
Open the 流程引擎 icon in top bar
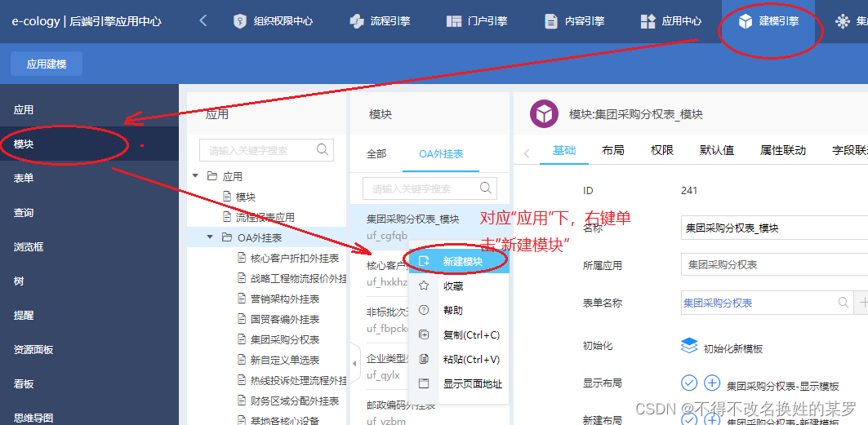357,21
